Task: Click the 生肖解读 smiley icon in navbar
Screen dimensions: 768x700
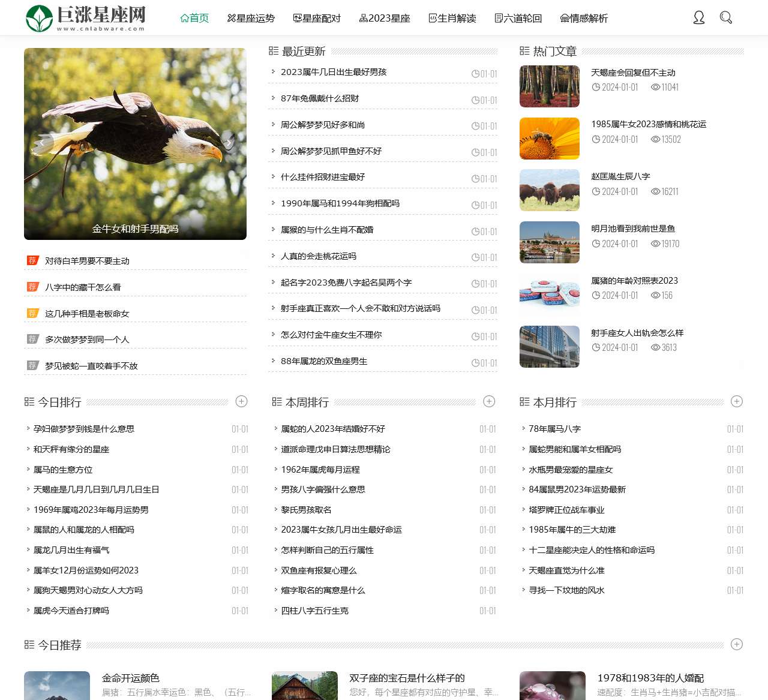Action: pos(432,18)
